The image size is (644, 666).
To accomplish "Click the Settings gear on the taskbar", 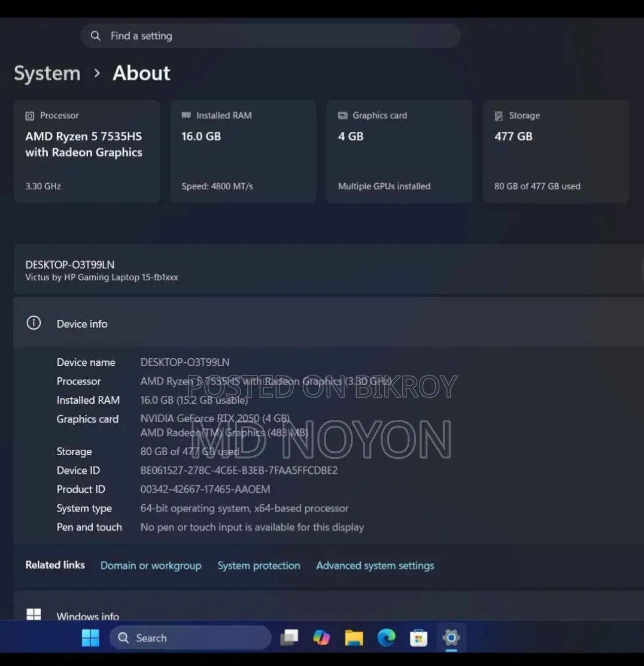I will tap(451, 637).
